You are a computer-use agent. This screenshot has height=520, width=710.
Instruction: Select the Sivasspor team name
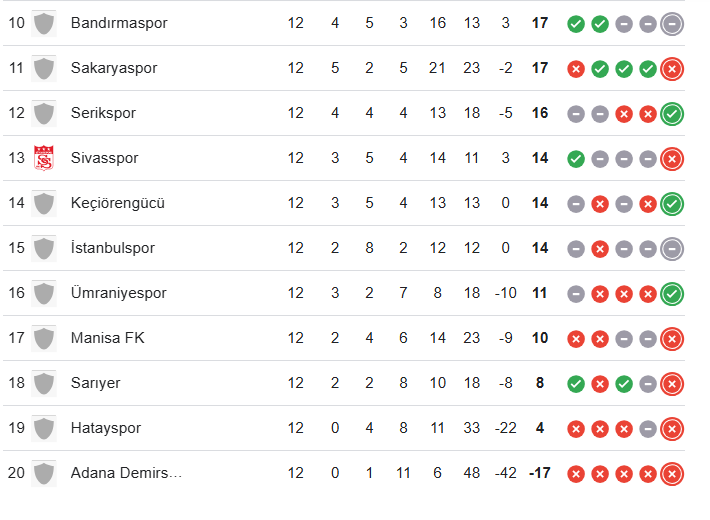(x=105, y=158)
